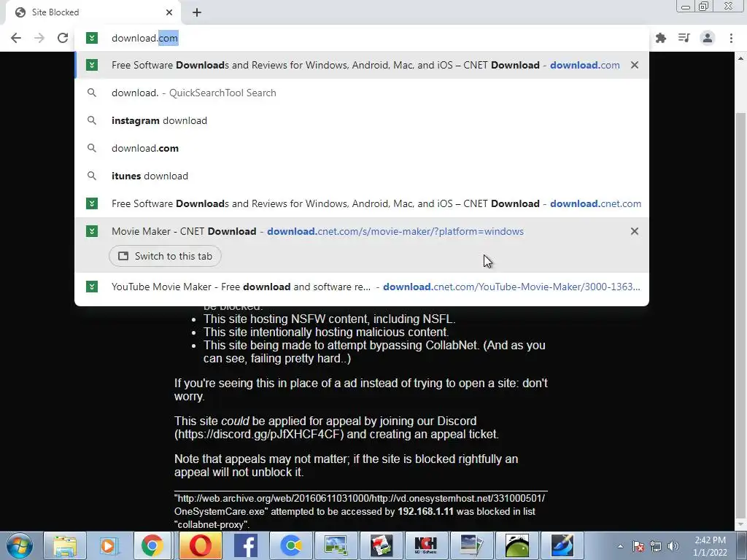Click the Switch to this tab button
This screenshot has width=747, height=560.
(165, 256)
